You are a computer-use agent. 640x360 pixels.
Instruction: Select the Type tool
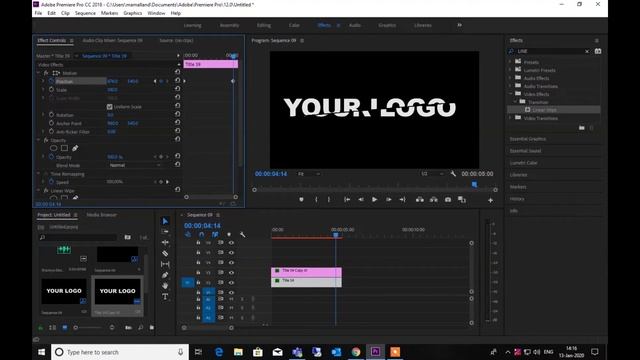click(x=165, y=297)
